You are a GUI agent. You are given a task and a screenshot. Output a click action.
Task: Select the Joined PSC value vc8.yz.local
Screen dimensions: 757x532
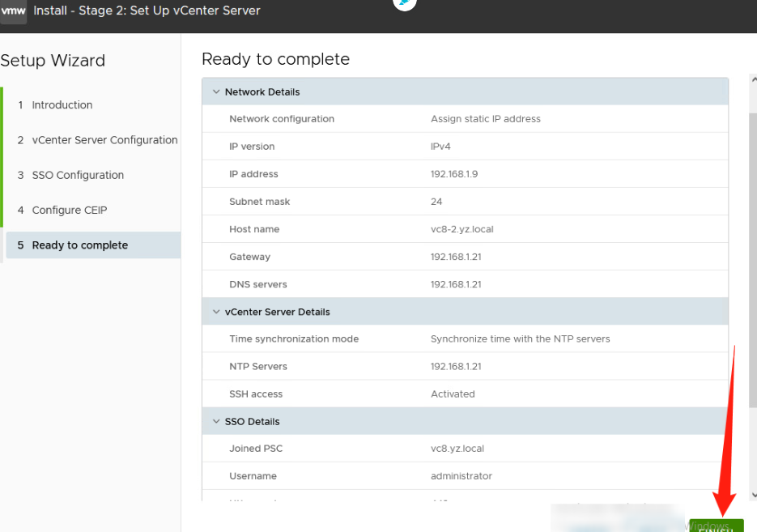coord(457,448)
